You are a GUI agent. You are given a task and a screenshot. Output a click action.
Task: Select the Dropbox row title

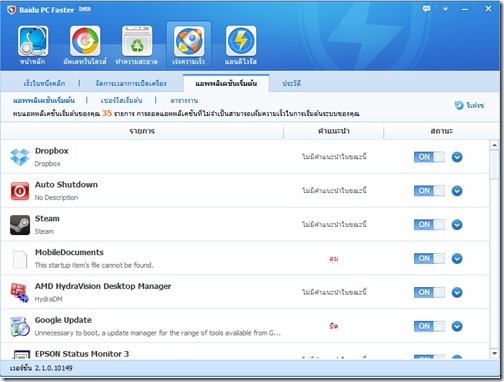coord(52,151)
